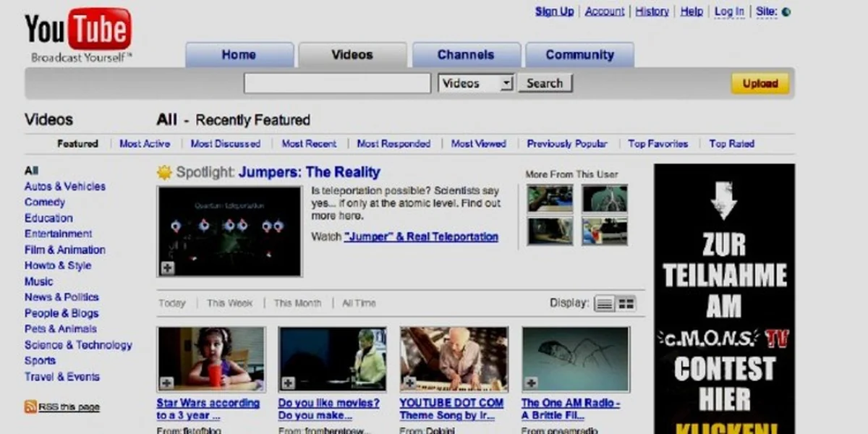Click inside the search text field
868x434 pixels.
[x=337, y=83]
